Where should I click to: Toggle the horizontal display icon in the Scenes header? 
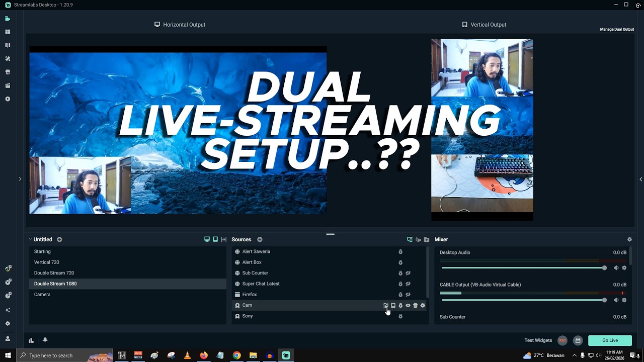click(207, 239)
